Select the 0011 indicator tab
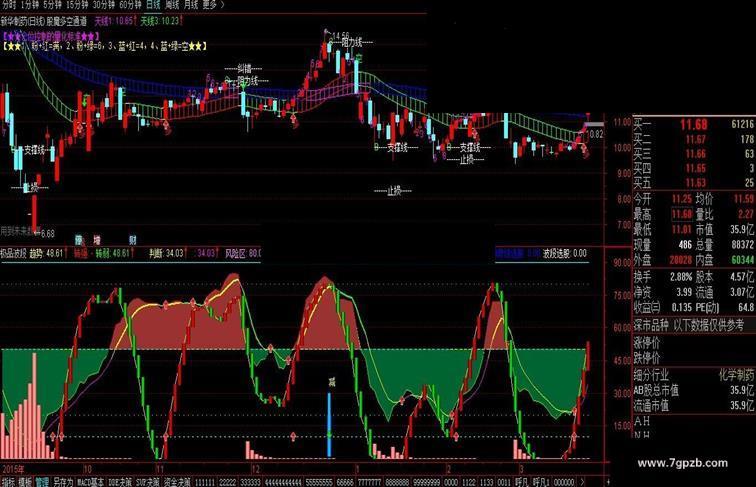 point(504,482)
